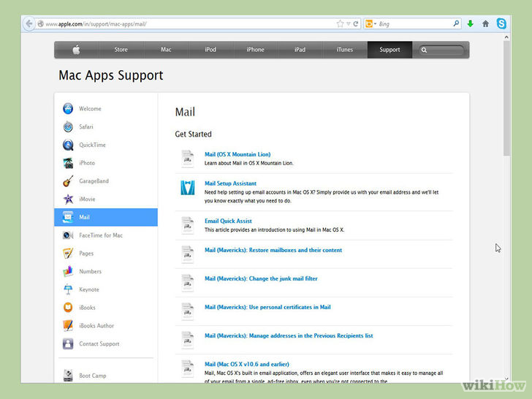Bookmark page with the star icon
The width and height of the screenshot is (532, 399).
click(340, 23)
